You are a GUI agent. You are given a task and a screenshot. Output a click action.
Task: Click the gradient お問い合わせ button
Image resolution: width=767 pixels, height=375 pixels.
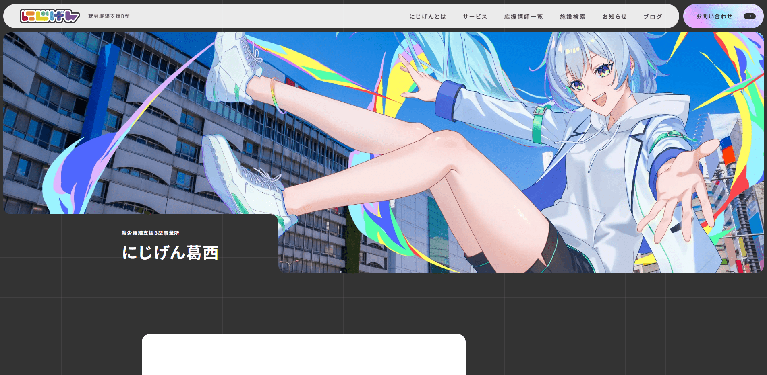tap(723, 16)
